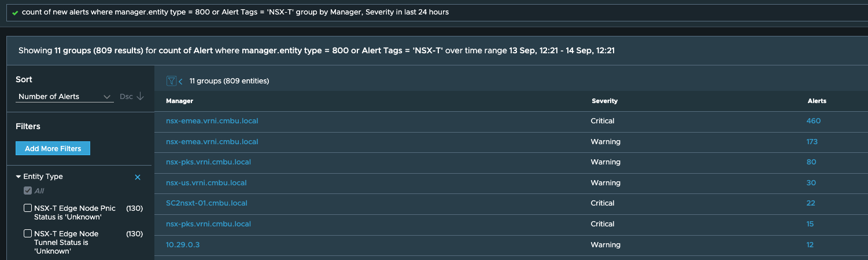Check NSX-T Edge Node Pnic Status filter

coord(28,208)
